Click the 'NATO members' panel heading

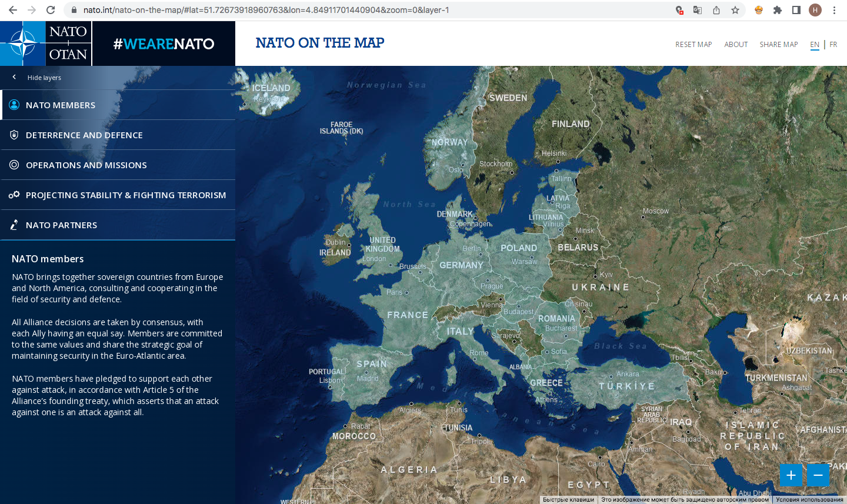(48, 259)
